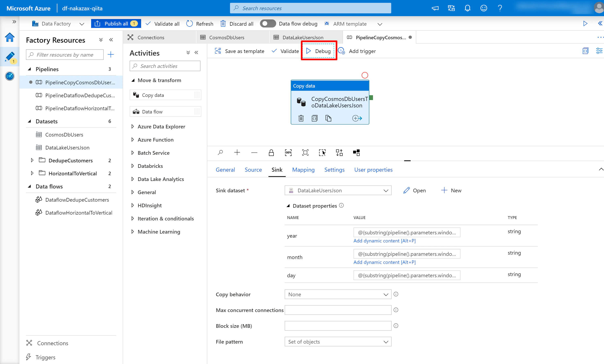Click the Publish all button
604x364 pixels.
click(116, 23)
